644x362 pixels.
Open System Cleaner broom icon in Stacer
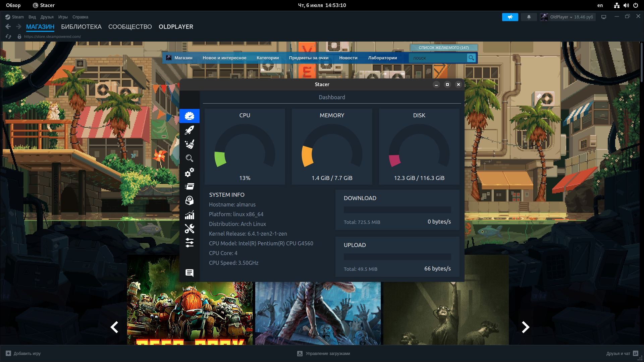pos(190,144)
